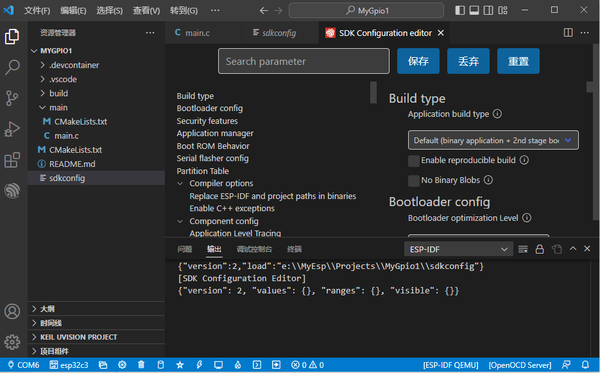
Task: Open the Extensions view
Action: [12, 160]
